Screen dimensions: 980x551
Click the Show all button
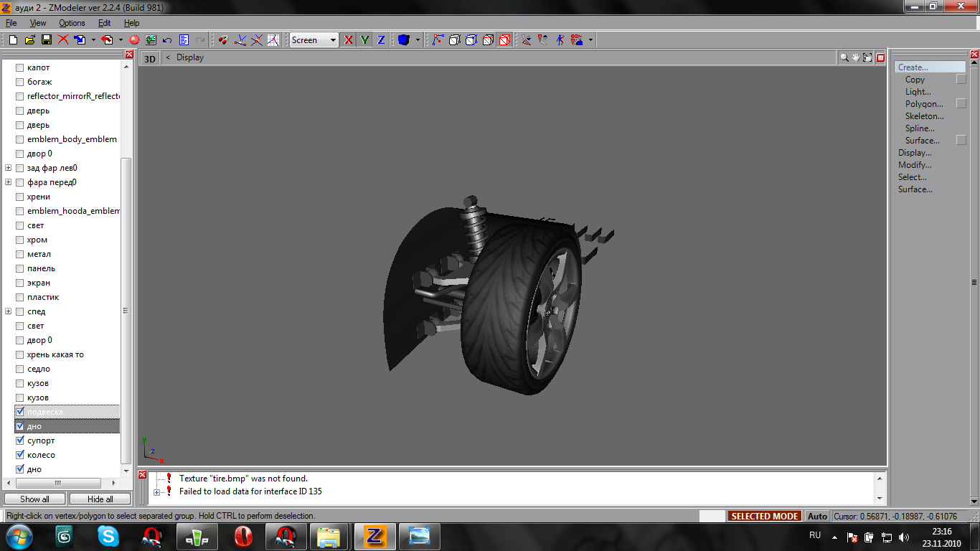pyautogui.click(x=34, y=499)
